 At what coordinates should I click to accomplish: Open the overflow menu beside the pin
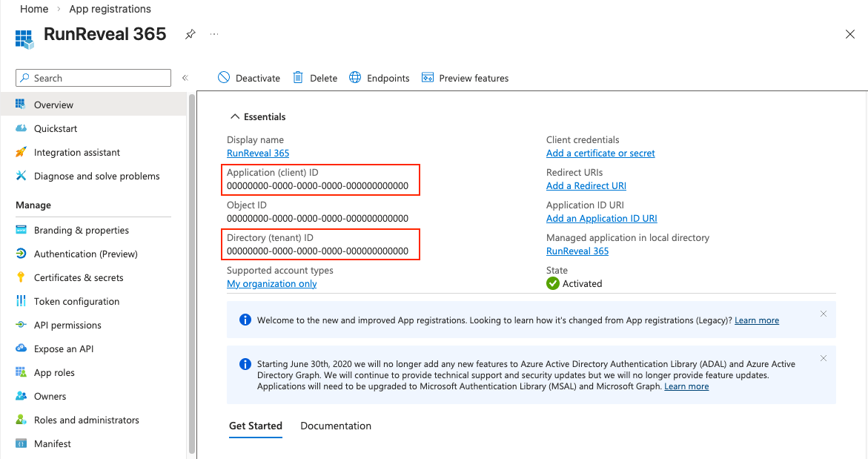pos(213,34)
